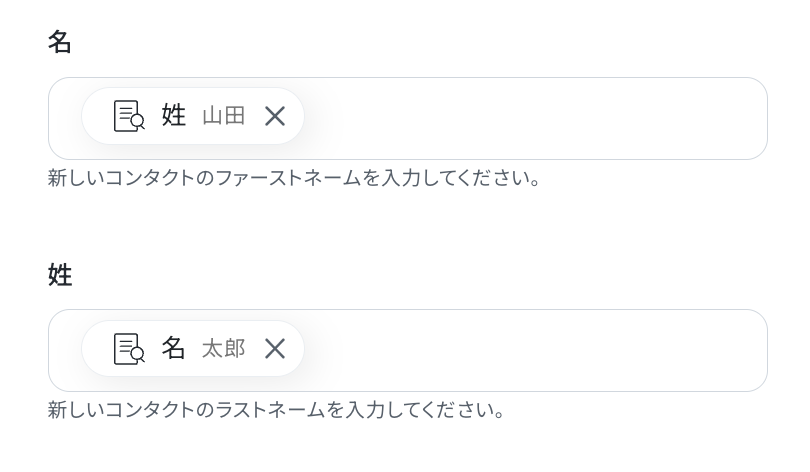Select the 太郎 value in the chip
Image resolution: width=810 pixels, height=472 pixels.
224,348
